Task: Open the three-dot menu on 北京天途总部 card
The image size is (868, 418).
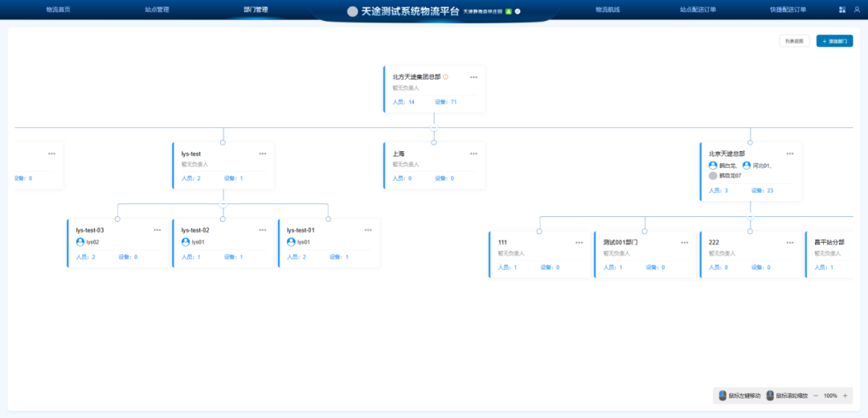Action: pyautogui.click(x=789, y=154)
